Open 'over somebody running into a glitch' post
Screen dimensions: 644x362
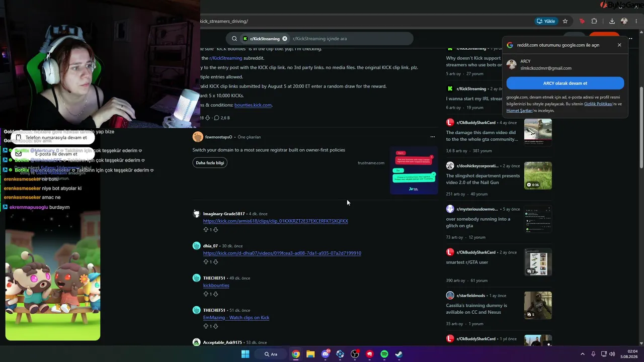click(x=478, y=222)
